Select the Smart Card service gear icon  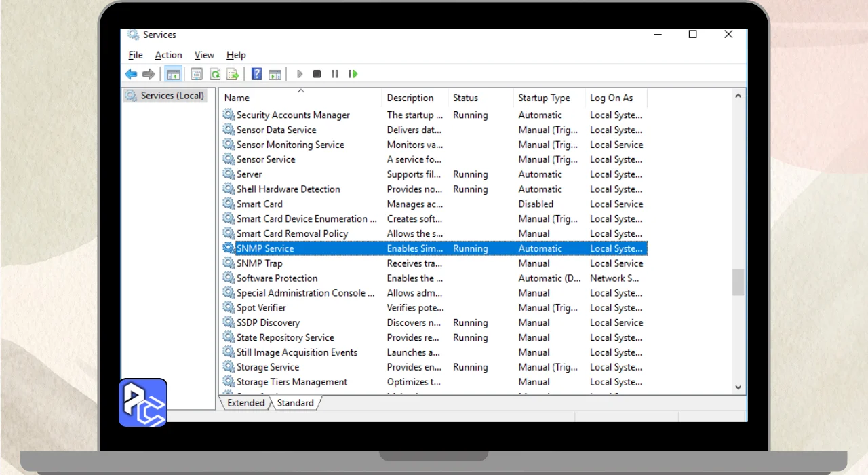coord(229,204)
